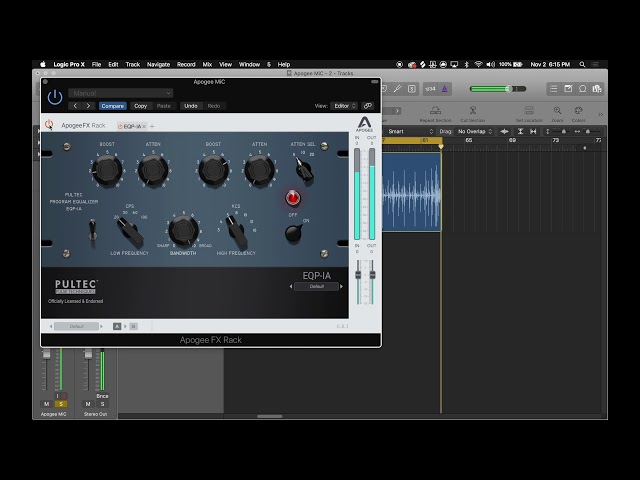
Task: Click the KCS High Frequency selector knob
Action: click(x=236, y=232)
